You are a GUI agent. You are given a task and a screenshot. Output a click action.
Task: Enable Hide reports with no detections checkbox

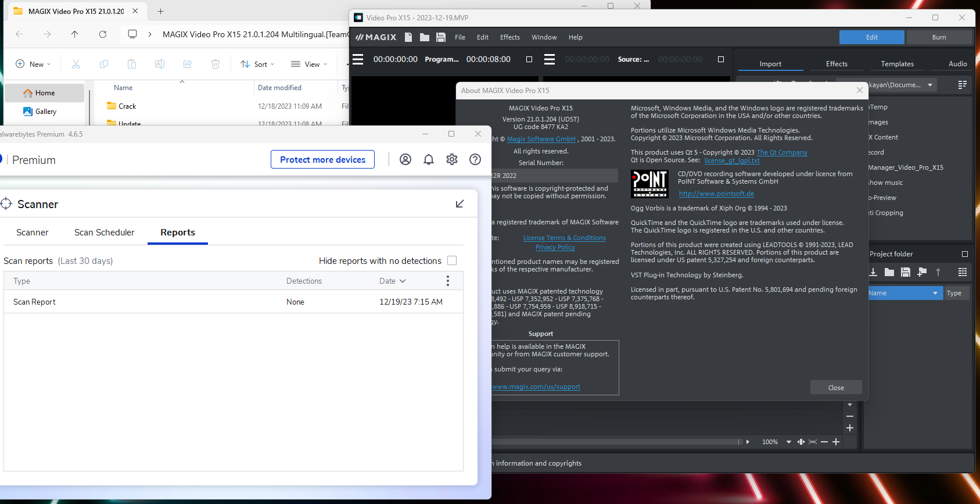tap(452, 260)
